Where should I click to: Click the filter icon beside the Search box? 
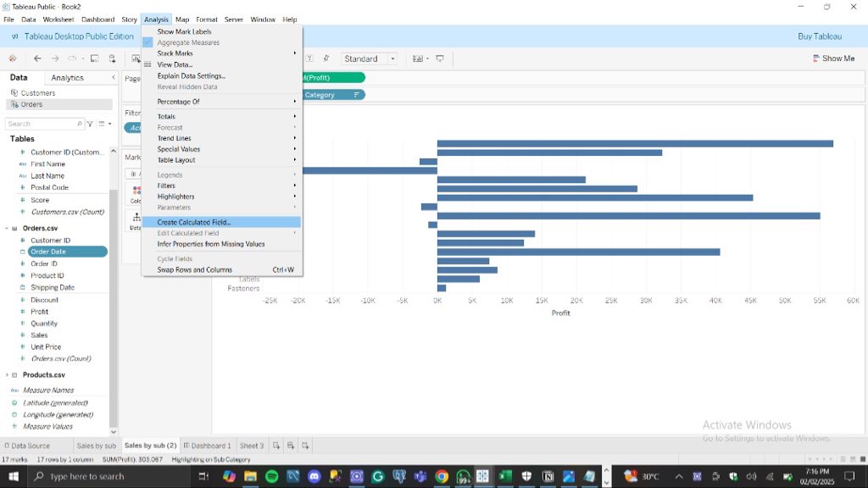pyautogui.click(x=90, y=124)
